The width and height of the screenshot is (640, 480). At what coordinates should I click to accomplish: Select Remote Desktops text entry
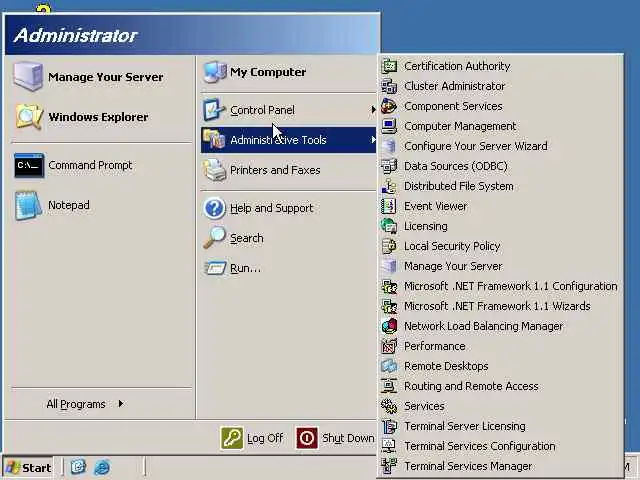coord(446,366)
